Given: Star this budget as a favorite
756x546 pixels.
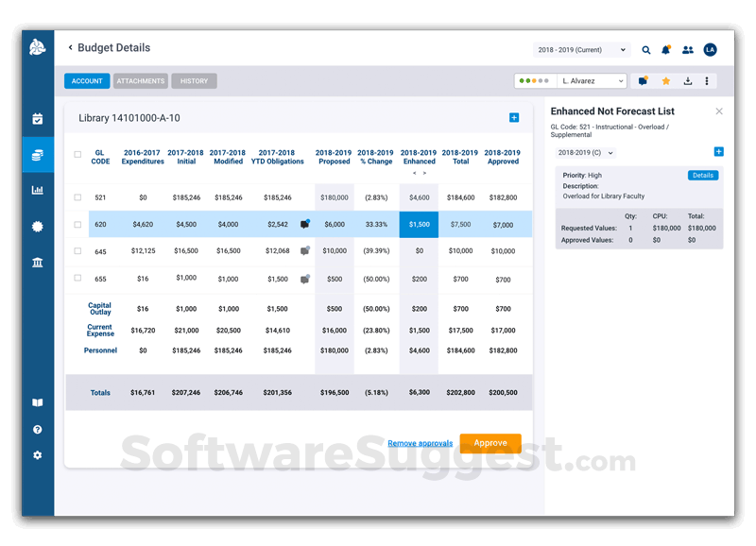Looking at the screenshot, I should (x=665, y=81).
